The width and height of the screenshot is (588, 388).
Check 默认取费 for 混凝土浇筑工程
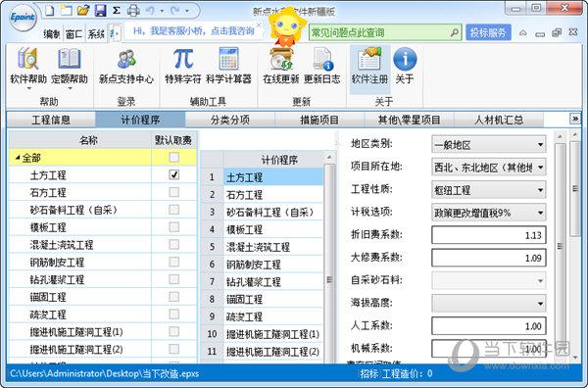pyautogui.click(x=173, y=244)
